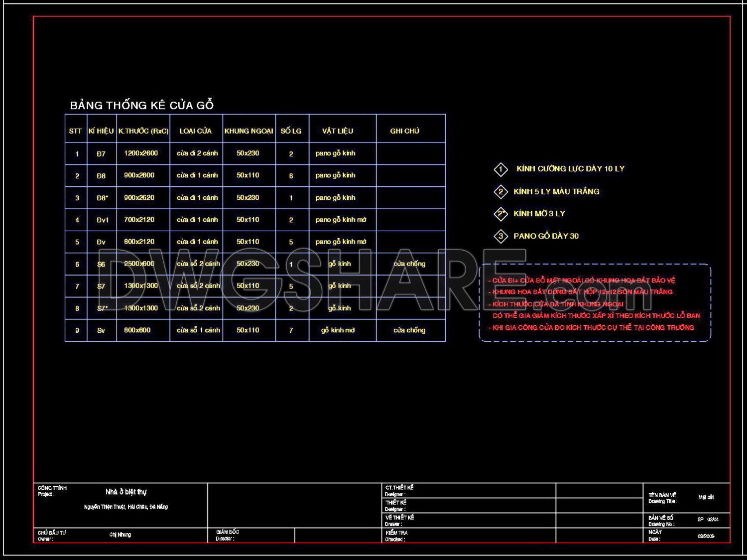Click the "VẼ THIẾT KẾ Drawer" label
747x560 pixels.
pos(399,521)
